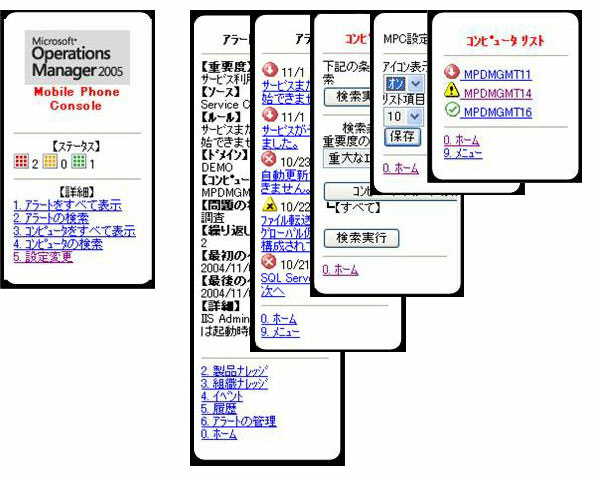Viewport: 600px width, 480px height.
Task: Open the リスト項目 '10' dropdown
Action: pyautogui.click(x=401, y=117)
